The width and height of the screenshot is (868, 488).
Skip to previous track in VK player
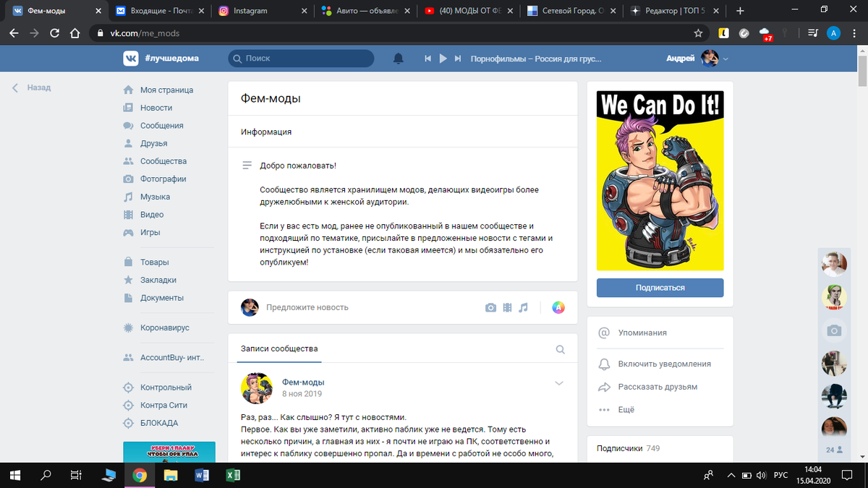(x=428, y=59)
